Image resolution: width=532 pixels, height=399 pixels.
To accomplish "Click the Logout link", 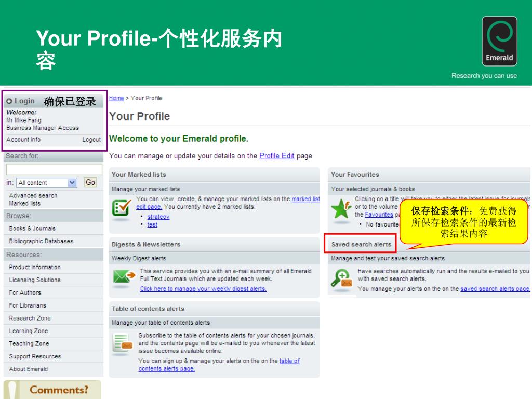I will coord(91,140).
